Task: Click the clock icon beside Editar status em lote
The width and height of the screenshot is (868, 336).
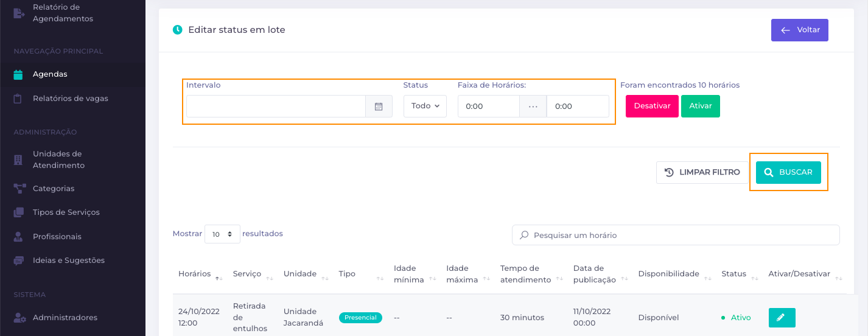Action: 178,30
